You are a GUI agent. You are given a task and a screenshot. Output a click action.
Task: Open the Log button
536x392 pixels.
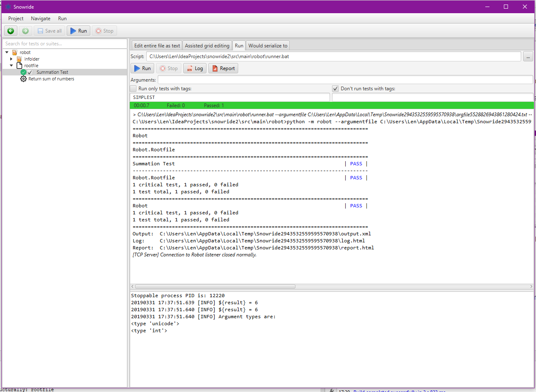195,68
